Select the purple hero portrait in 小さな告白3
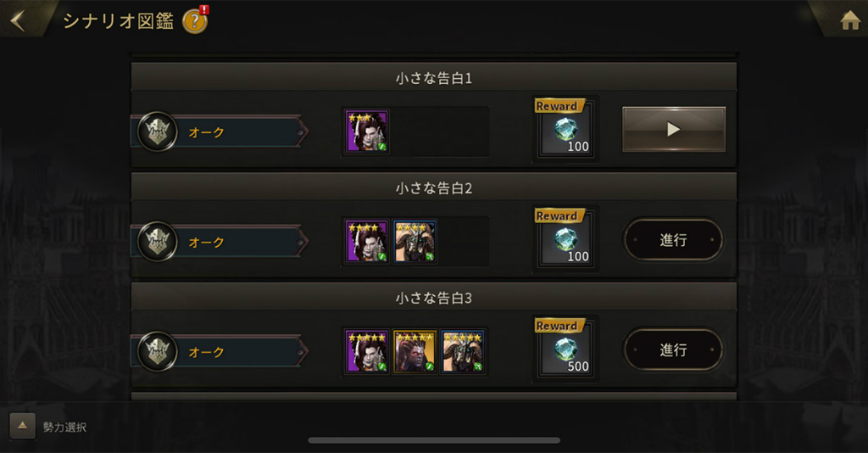The width and height of the screenshot is (868, 453). 366,352
